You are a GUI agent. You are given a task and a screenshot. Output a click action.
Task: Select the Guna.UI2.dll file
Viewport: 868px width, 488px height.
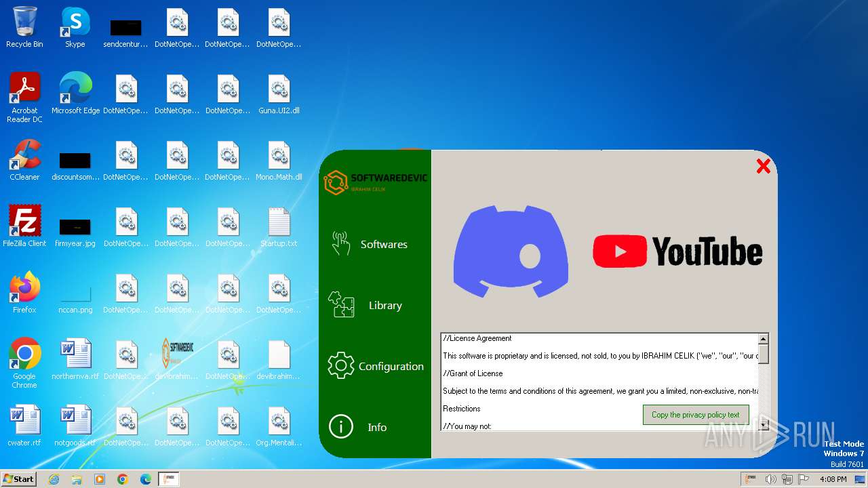[279, 94]
